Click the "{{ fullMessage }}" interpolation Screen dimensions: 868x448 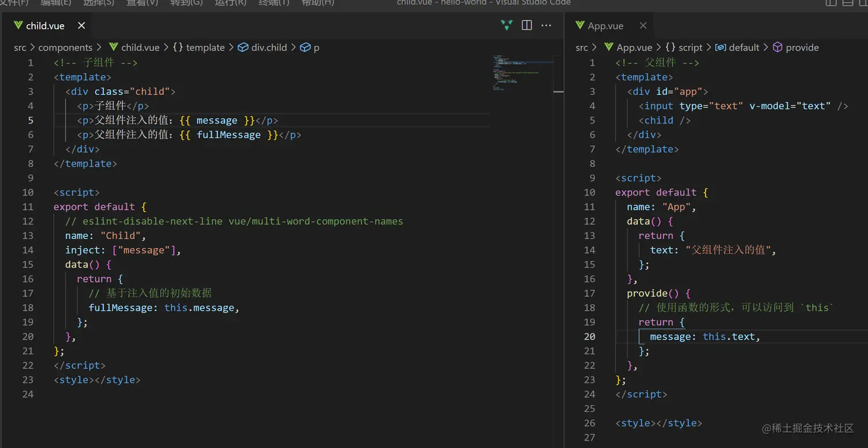228,135
